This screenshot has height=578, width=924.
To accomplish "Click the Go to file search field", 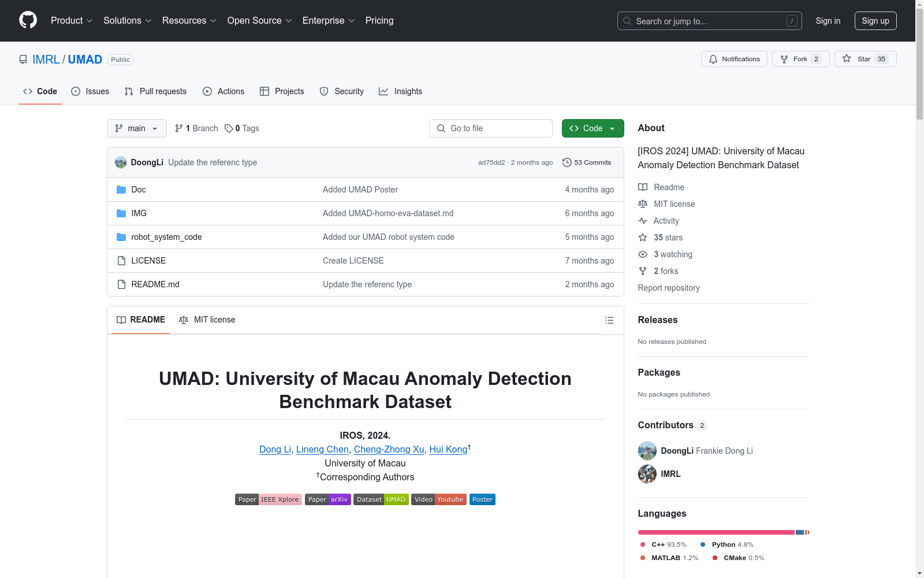I will click(x=491, y=128).
